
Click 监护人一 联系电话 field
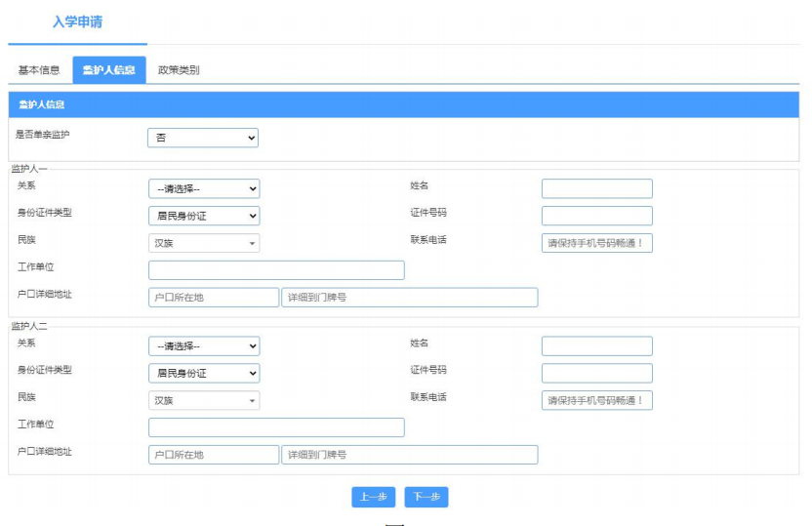[596, 243]
